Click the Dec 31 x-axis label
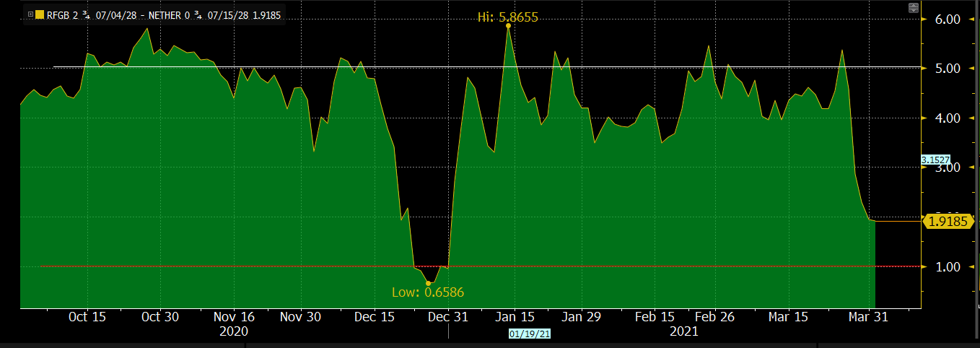The width and height of the screenshot is (980, 348). click(448, 316)
